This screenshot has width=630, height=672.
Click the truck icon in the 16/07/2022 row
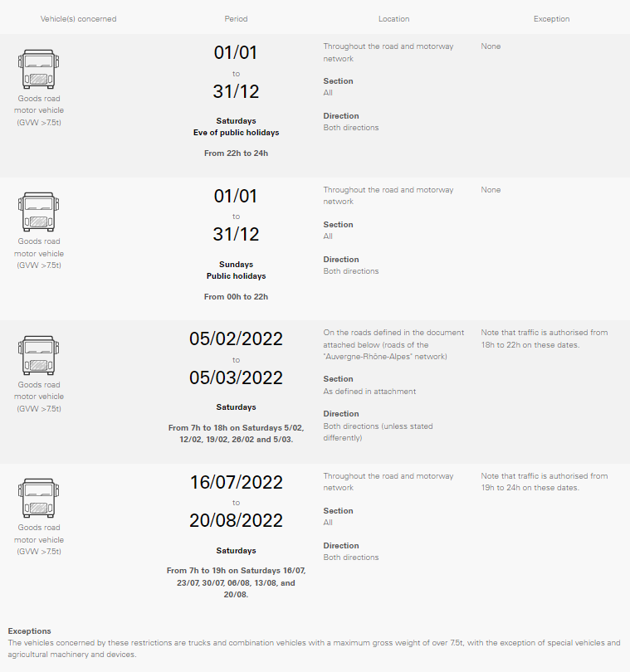click(39, 499)
